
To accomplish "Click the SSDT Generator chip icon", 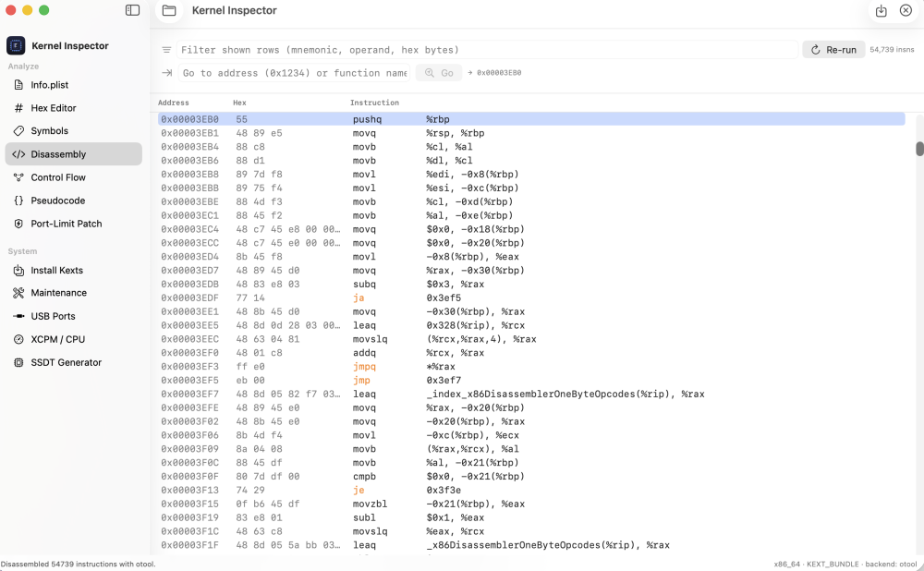I will (x=18, y=362).
